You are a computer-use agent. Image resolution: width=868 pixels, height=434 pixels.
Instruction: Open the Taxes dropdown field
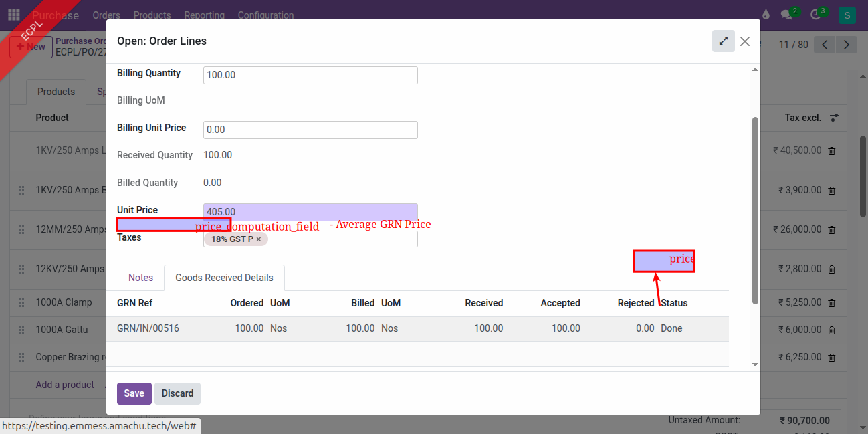coord(341,239)
